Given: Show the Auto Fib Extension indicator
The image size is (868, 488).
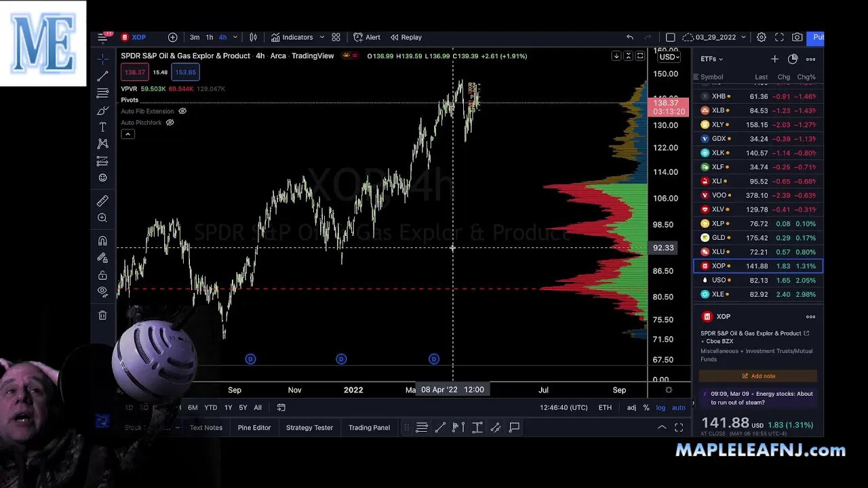Looking at the screenshot, I should [x=182, y=111].
